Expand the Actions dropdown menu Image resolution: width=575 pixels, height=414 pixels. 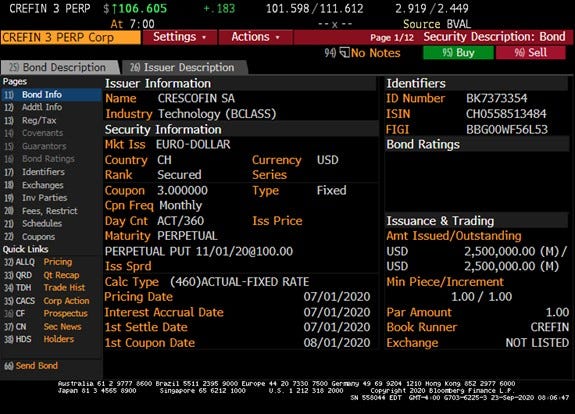(256, 37)
